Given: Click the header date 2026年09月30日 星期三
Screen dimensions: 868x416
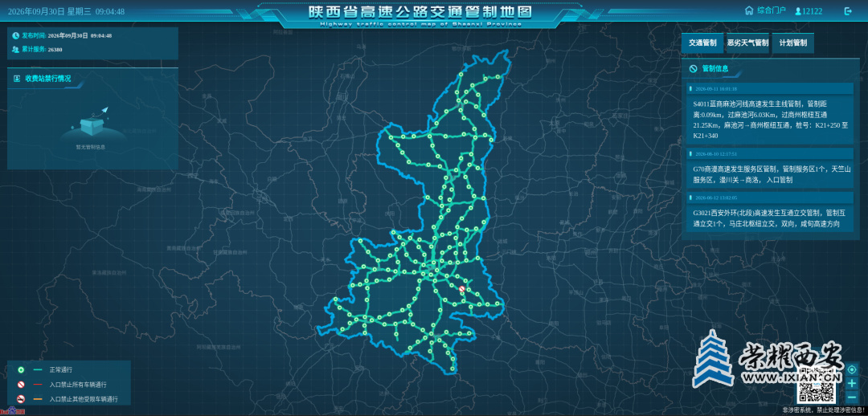Looking at the screenshot, I should [x=48, y=11].
